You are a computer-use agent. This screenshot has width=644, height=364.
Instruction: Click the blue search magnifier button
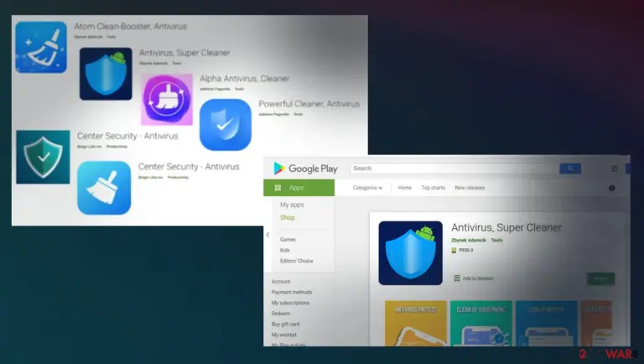click(570, 169)
